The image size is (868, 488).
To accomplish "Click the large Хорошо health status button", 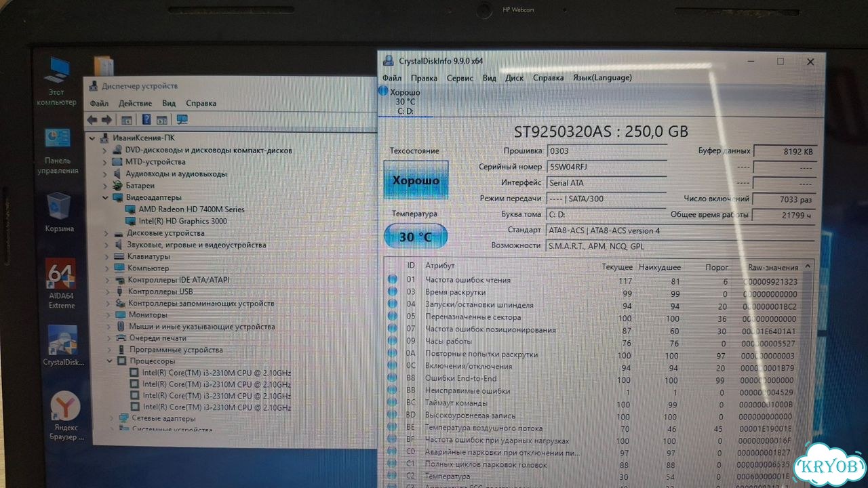I will (x=416, y=181).
